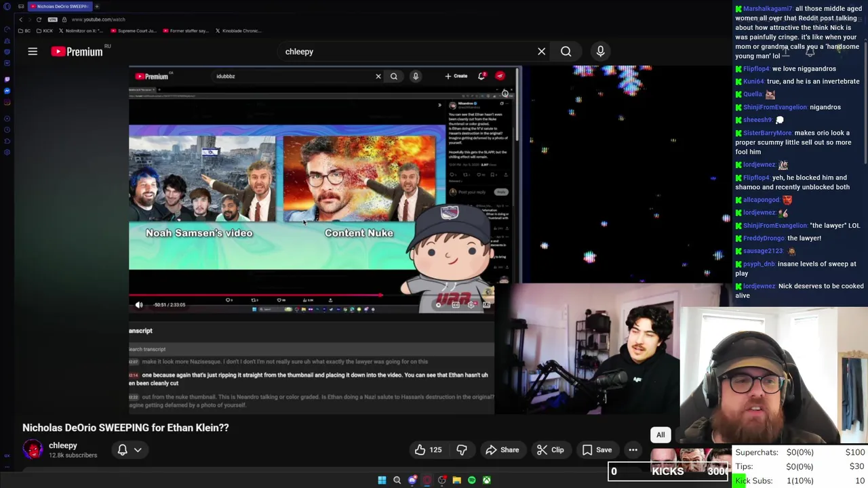868x488 pixels.
Task: Toggle the browser VPN badge
Action: click(x=52, y=20)
